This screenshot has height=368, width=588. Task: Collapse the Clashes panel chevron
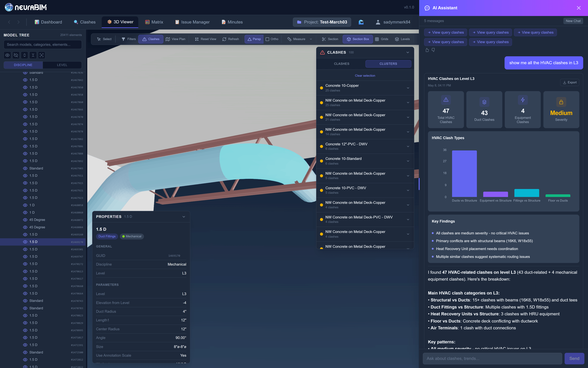pos(408,52)
